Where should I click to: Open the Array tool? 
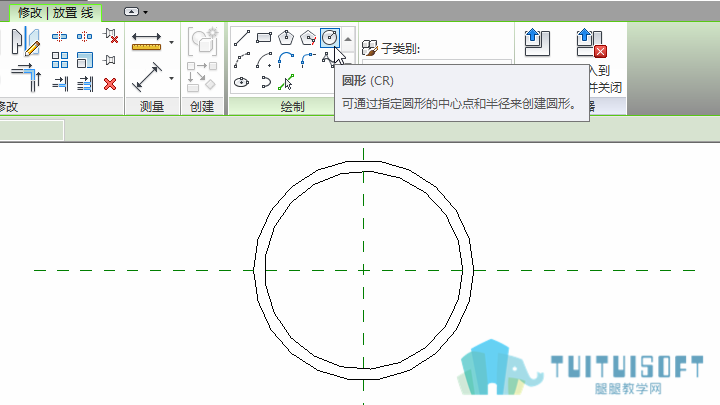point(60,60)
